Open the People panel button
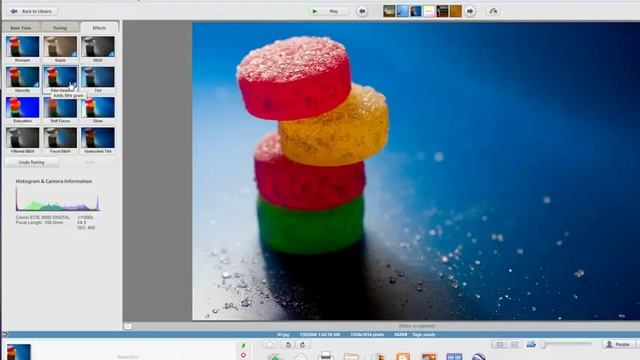Screen dimensions: 640x360 tap(619, 345)
